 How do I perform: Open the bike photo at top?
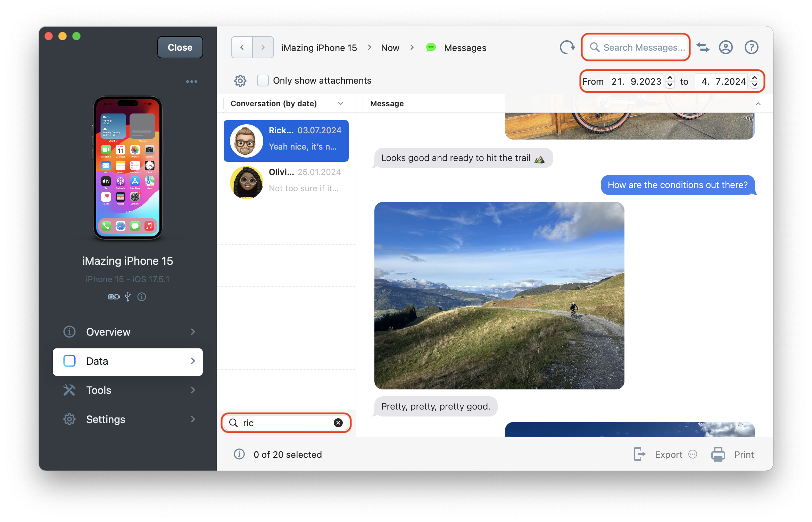tap(630, 126)
